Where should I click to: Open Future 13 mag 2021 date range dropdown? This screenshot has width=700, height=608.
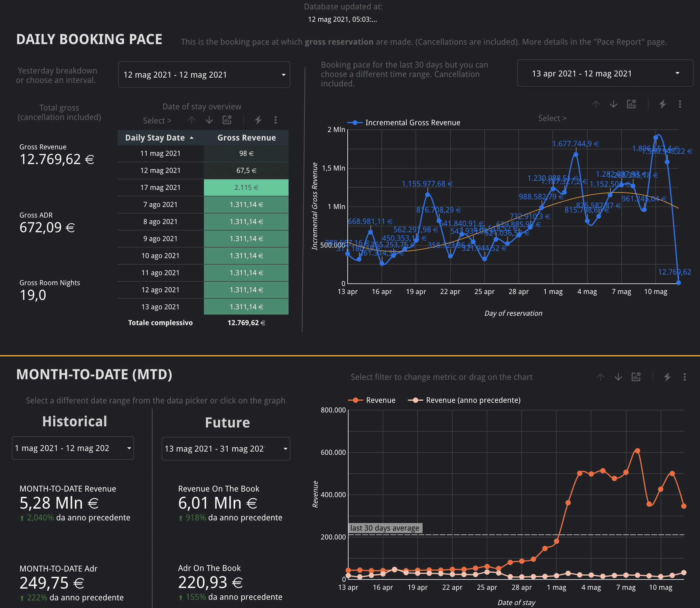click(x=225, y=449)
